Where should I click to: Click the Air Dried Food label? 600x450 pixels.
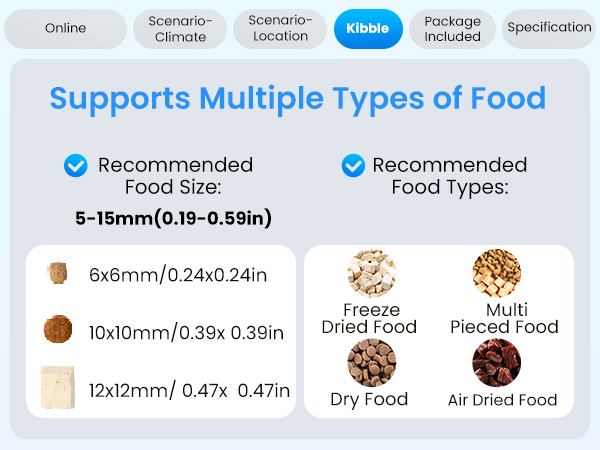coord(502,400)
